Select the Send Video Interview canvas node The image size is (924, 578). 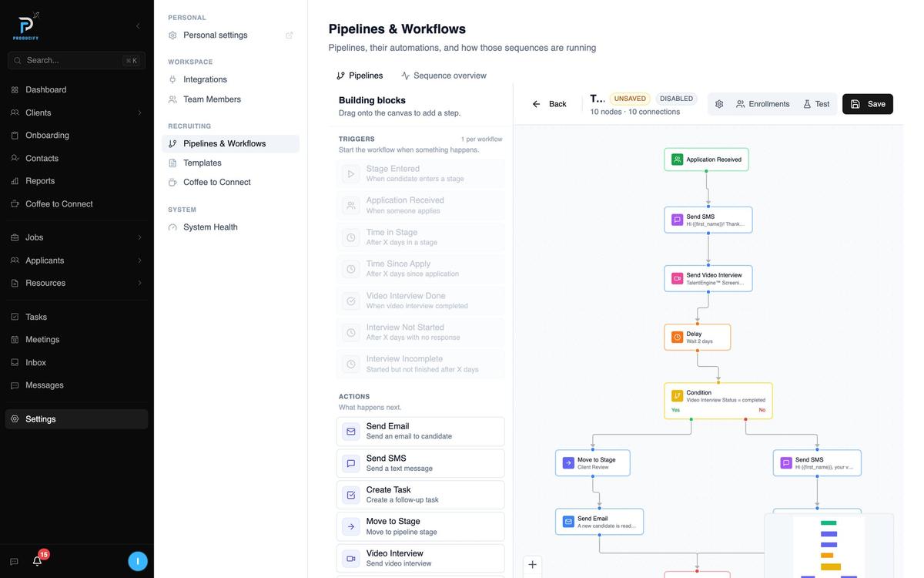(708, 278)
